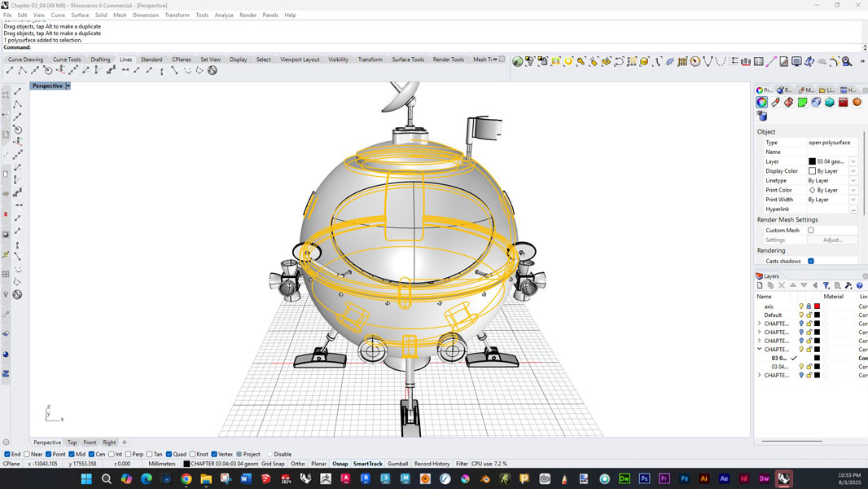Screen dimensions: 868x489
Task: Open the Surface menu
Action: (x=80, y=15)
